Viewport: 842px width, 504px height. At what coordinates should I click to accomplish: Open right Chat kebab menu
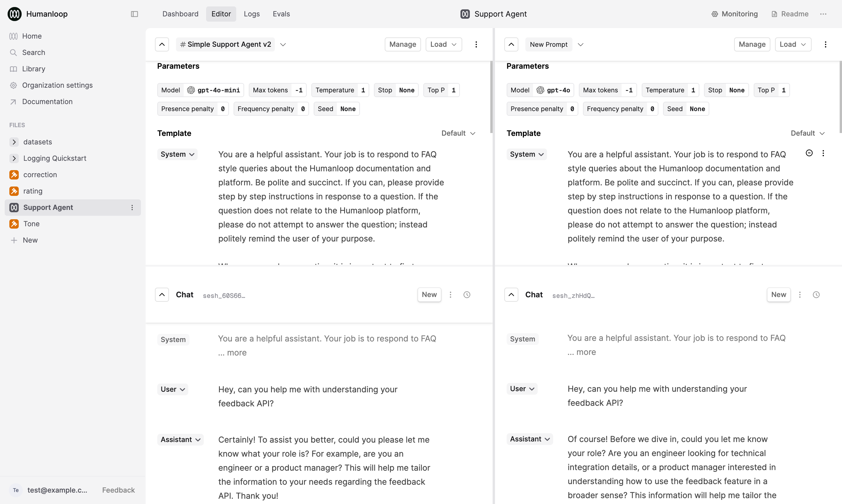click(800, 295)
